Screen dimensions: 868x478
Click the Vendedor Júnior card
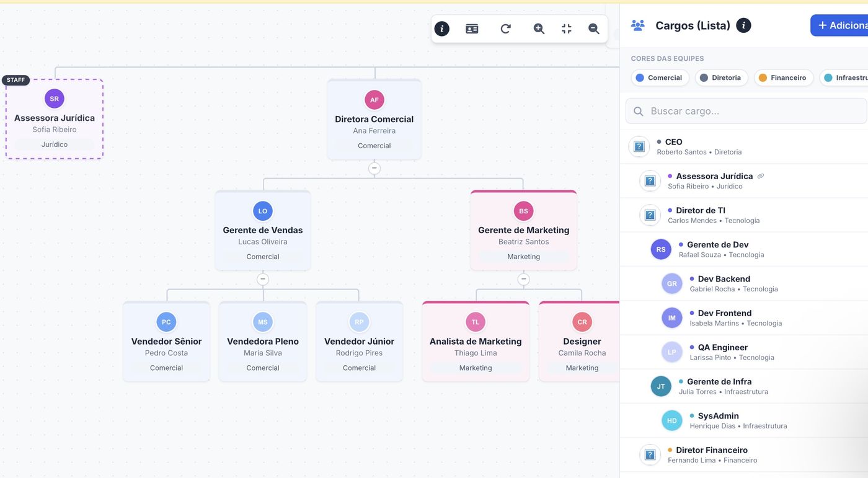pos(360,342)
